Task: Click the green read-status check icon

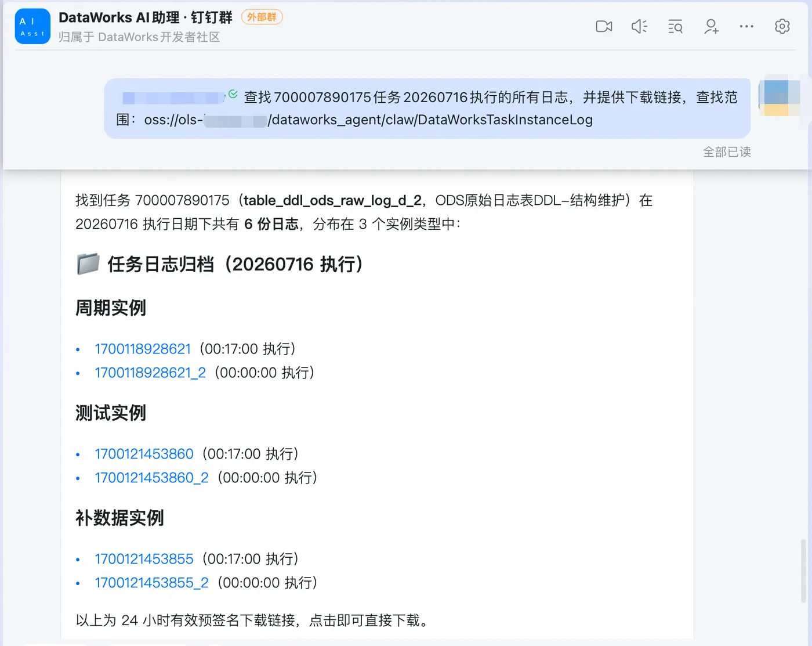Action: [233, 94]
